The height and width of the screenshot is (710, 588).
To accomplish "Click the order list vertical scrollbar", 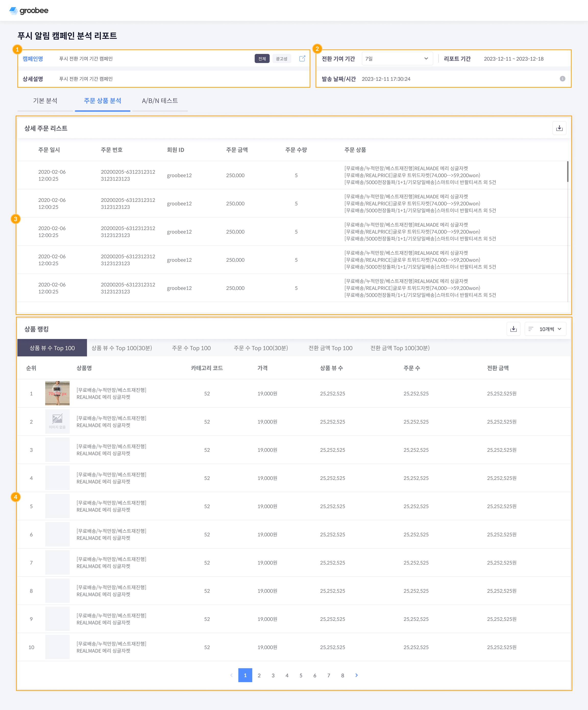I will (x=567, y=172).
